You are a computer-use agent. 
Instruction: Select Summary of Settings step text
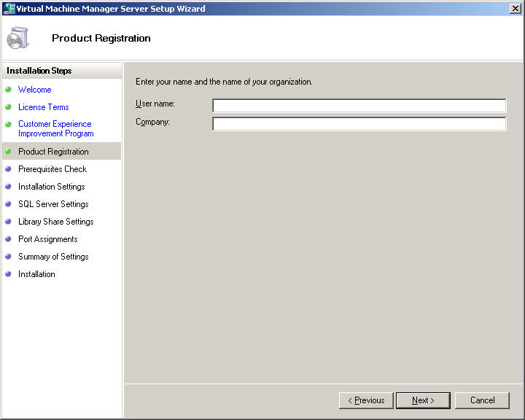[x=53, y=257]
